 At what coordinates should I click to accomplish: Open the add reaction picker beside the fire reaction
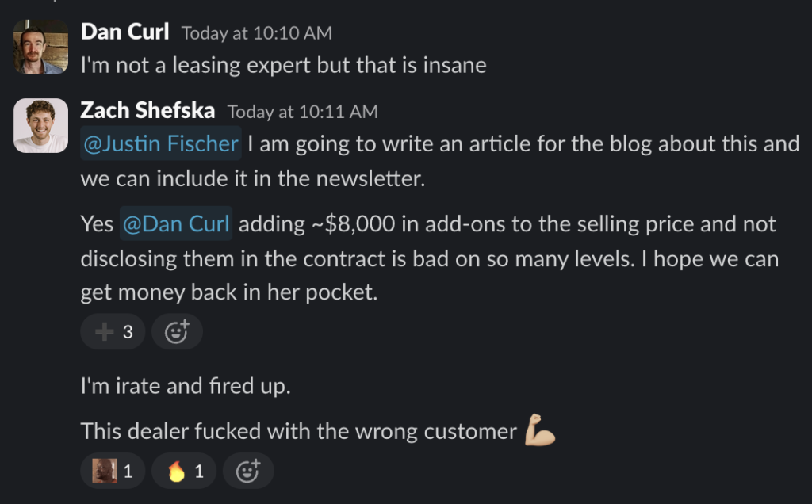[248, 472]
